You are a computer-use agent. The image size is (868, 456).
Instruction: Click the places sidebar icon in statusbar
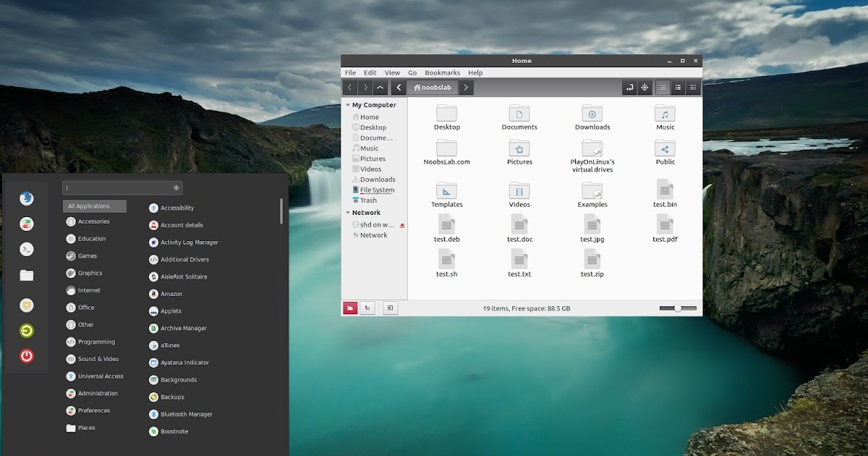(350, 308)
